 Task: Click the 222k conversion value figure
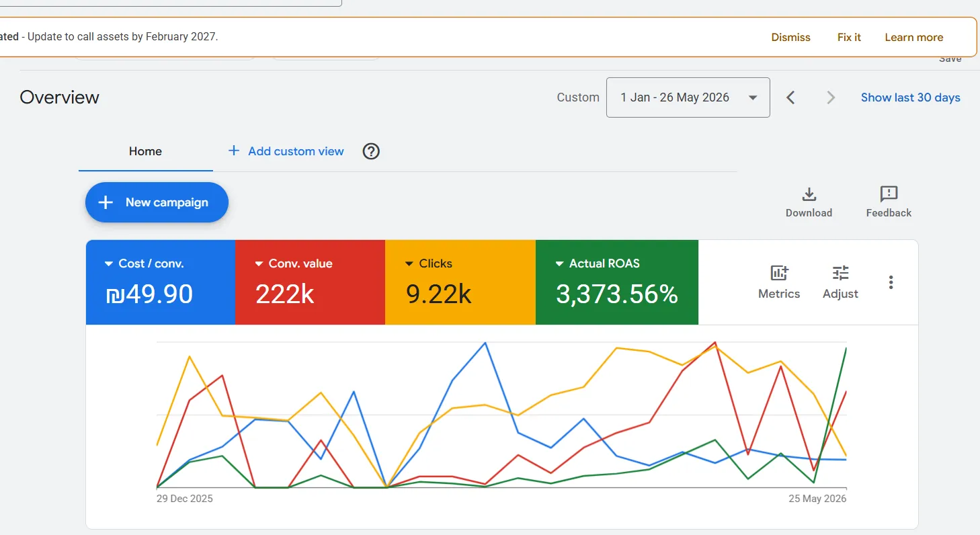coord(285,294)
